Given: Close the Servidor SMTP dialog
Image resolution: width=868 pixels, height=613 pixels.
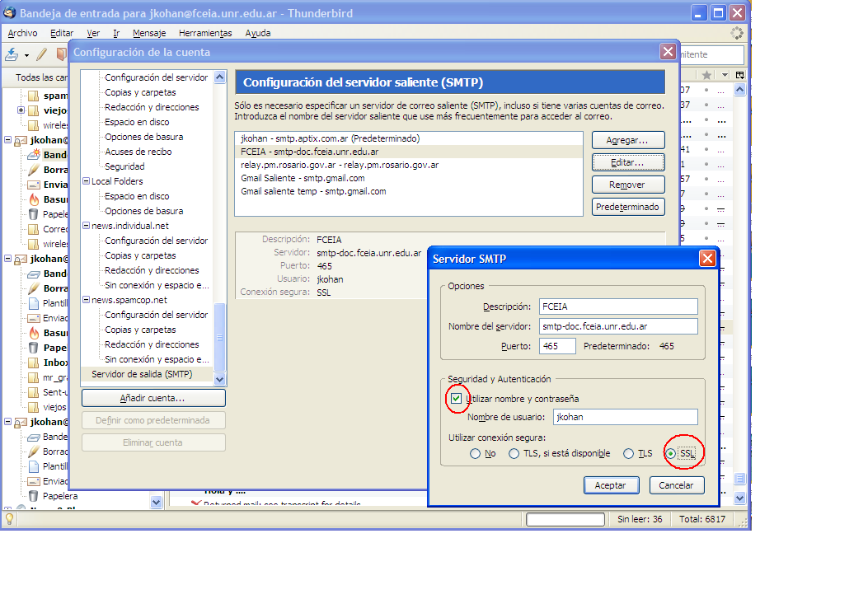Looking at the screenshot, I should click(707, 259).
